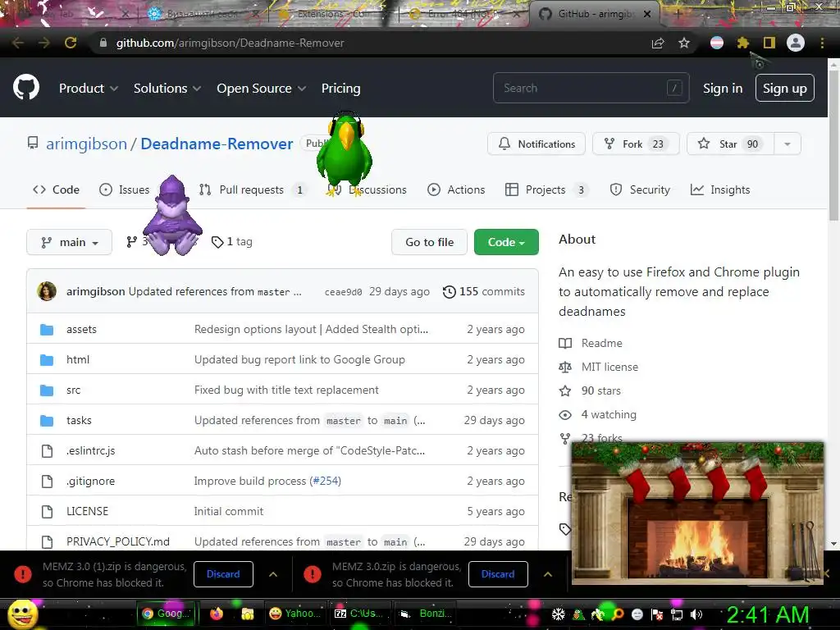Open the #254 pull request link
Screen dimensions: 840x630
[x=326, y=481]
